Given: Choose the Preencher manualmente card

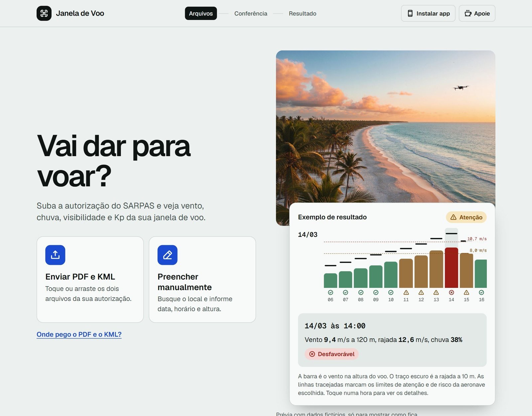Looking at the screenshot, I should click(202, 280).
